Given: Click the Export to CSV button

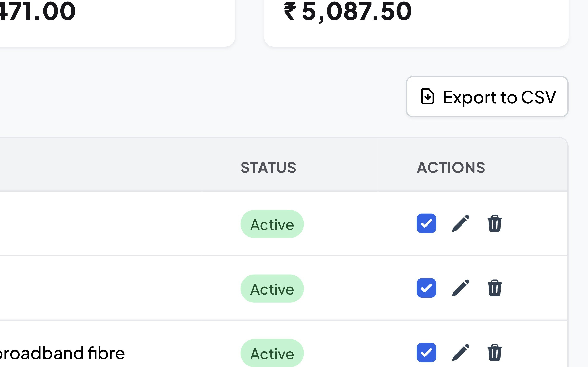Looking at the screenshot, I should (x=487, y=97).
